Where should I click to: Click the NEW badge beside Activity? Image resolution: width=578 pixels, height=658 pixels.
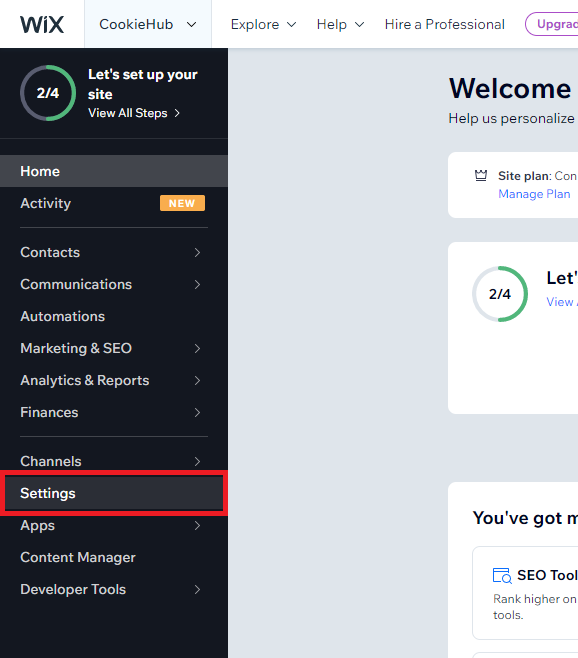[x=182, y=203]
